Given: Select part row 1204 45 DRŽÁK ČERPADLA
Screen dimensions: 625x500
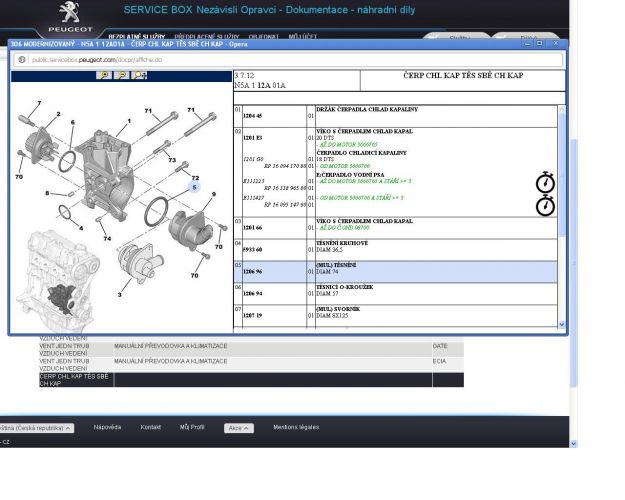Looking at the screenshot, I should tap(395, 116).
